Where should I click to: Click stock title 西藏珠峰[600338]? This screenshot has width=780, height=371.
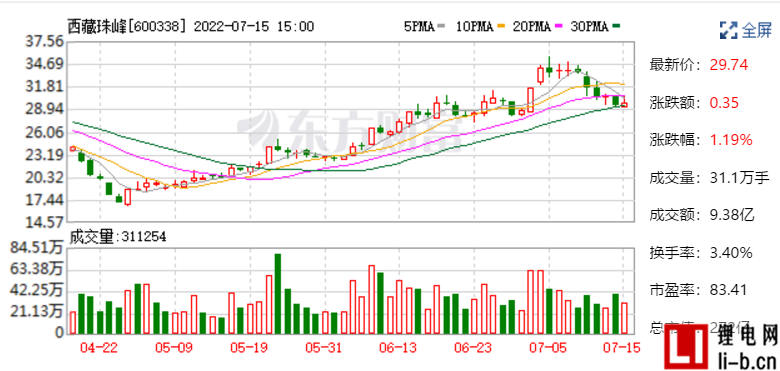127,26
